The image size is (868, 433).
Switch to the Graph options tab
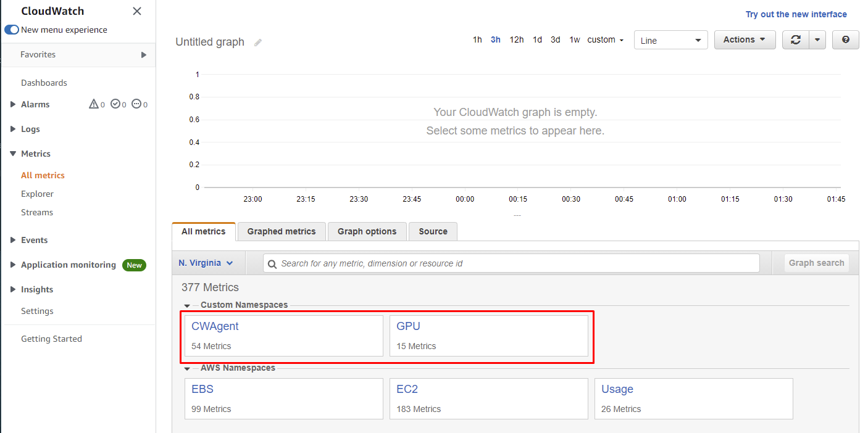[x=367, y=231]
